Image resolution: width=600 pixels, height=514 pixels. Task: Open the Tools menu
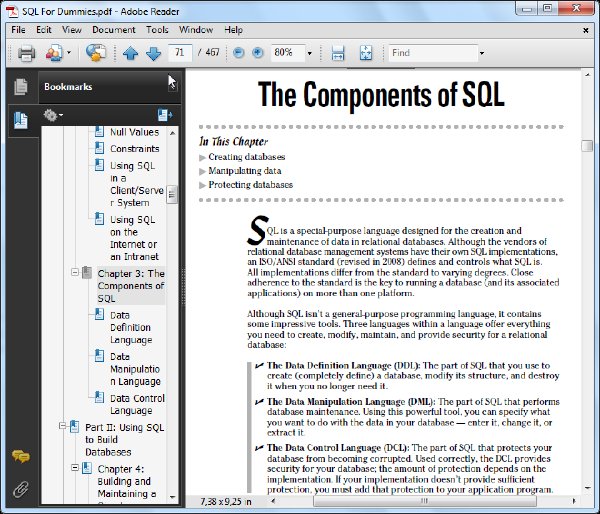click(157, 30)
